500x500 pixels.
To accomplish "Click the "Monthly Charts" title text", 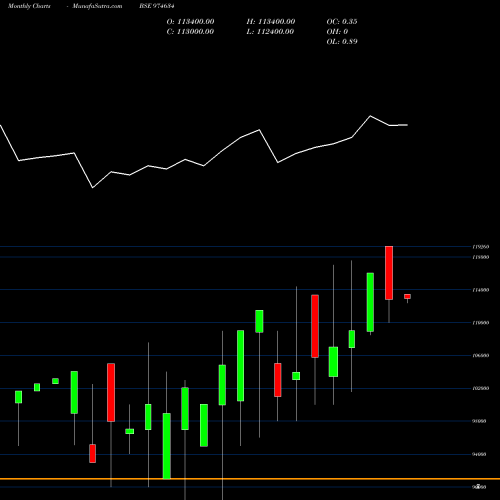I will click(x=29, y=6).
